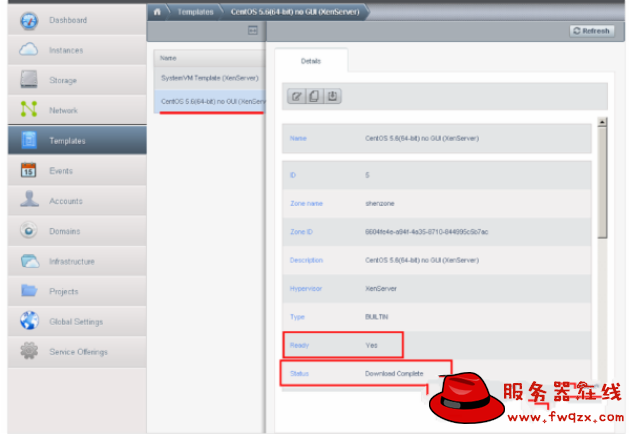Collapse the template list panel
Viewport: 630px width, 434px height.
tap(253, 30)
